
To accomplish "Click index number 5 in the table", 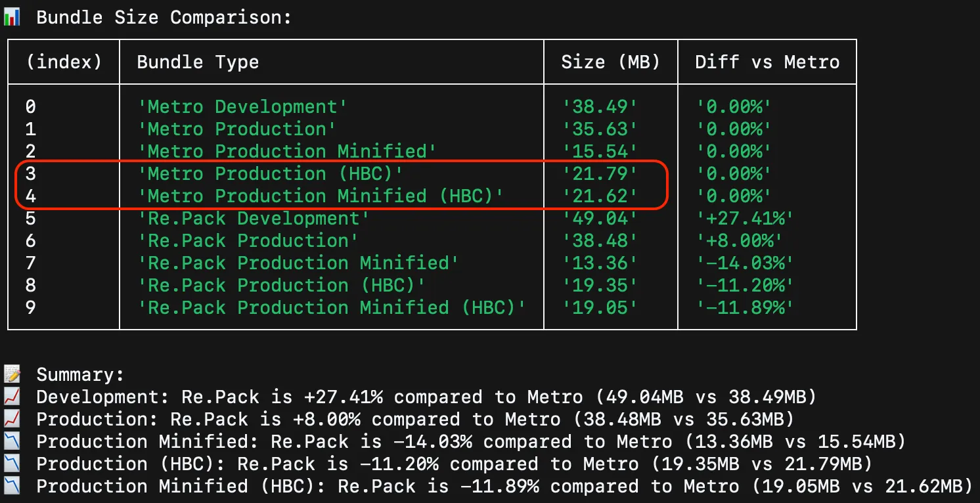I will point(31,218).
